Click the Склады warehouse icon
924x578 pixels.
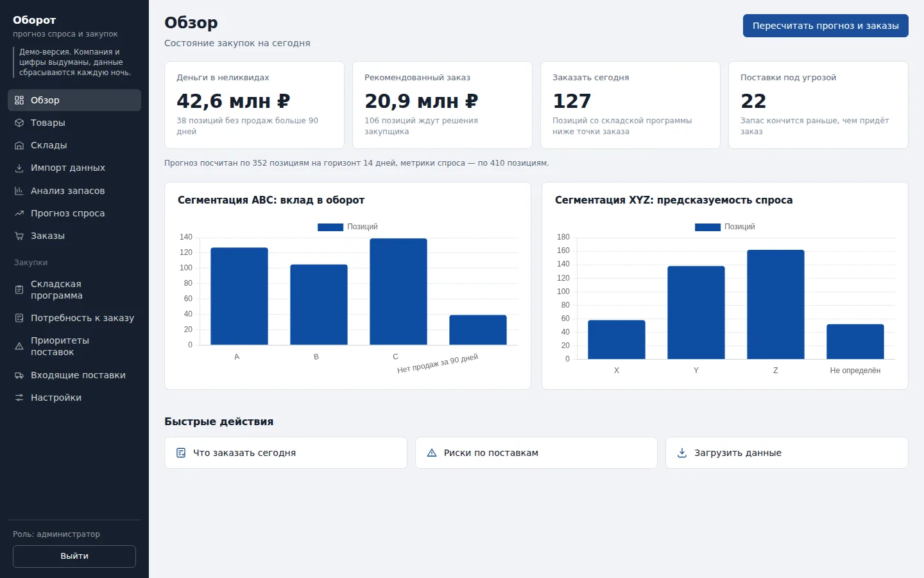[19, 145]
